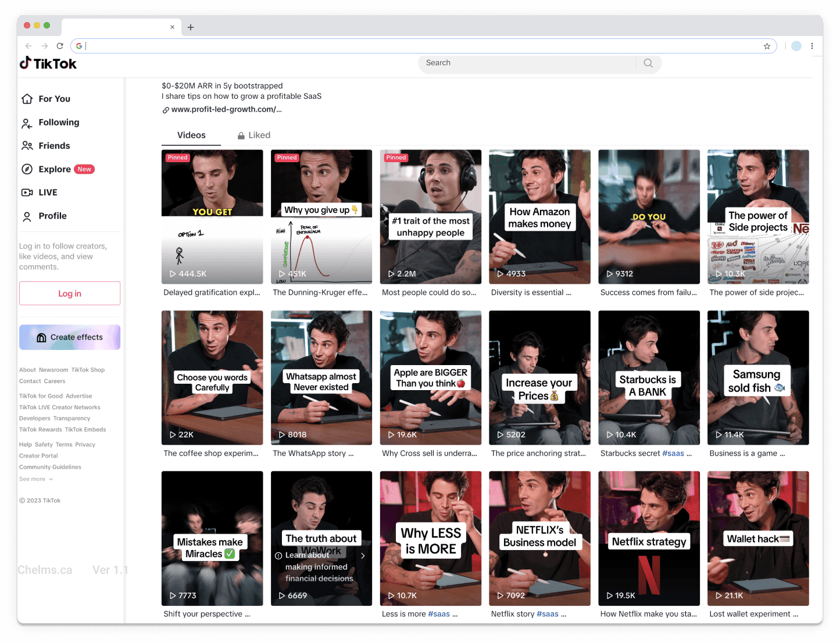Click the New badge beside Explore

(x=84, y=169)
